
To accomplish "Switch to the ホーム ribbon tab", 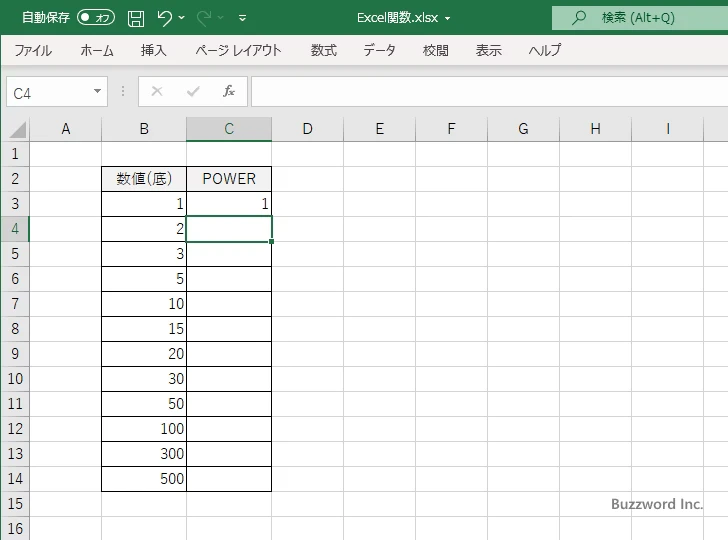I will (x=97, y=50).
